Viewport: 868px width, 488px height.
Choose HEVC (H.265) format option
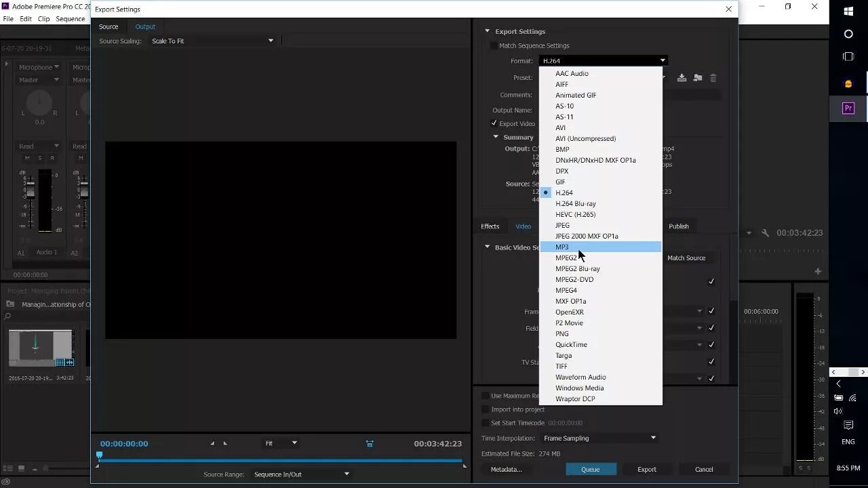(601, 214)
